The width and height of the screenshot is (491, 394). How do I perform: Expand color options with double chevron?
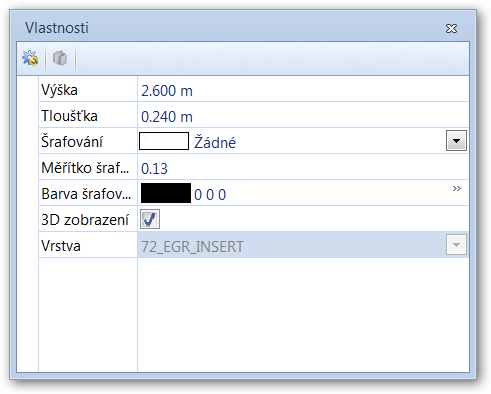[x=457, y=189]
